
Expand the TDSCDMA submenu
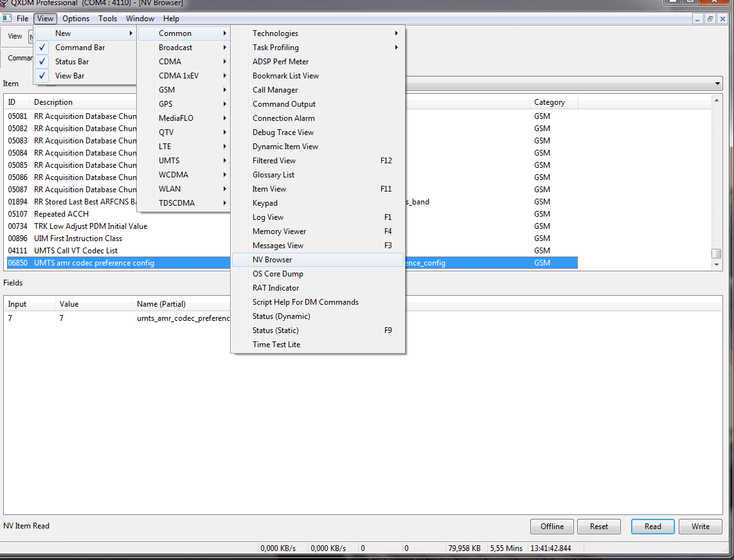[x=184, y=203]
